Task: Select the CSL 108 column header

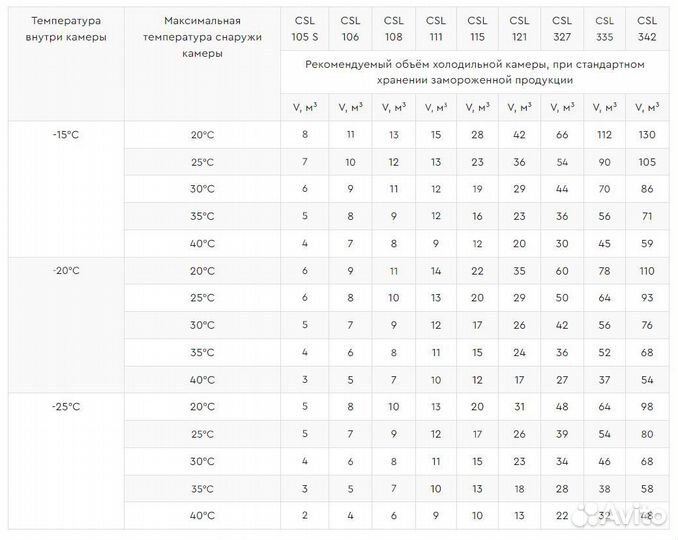Action: coord(393,27)
